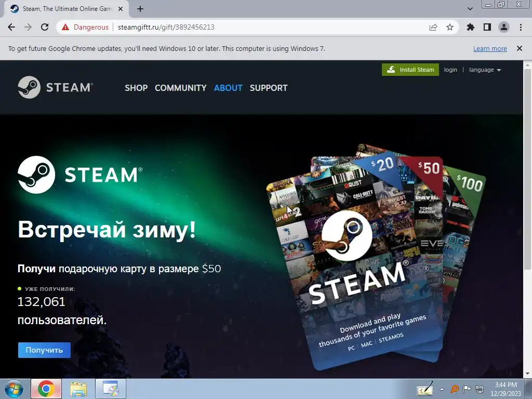The height and width of the screenshot is (399, 532).
Task: Expand the tab search chevron
Action: [x=470, y=9]
